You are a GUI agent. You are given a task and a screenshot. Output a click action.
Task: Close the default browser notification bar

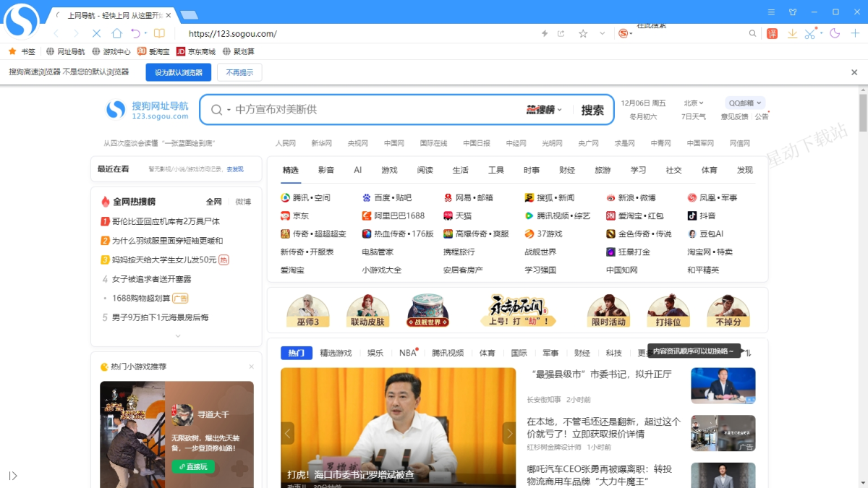[854, 72]
